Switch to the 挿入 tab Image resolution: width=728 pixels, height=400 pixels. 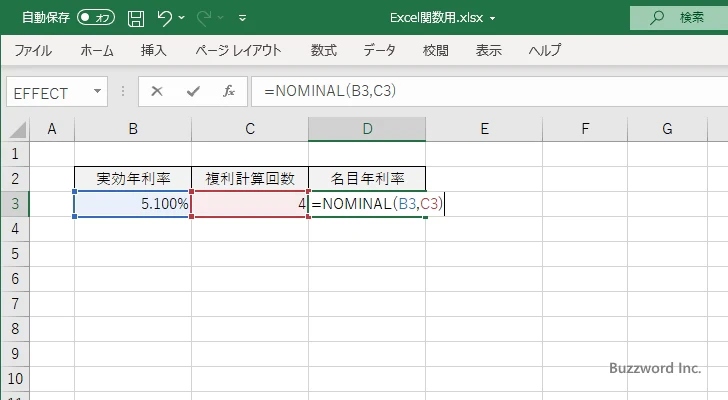pos(154,50)
